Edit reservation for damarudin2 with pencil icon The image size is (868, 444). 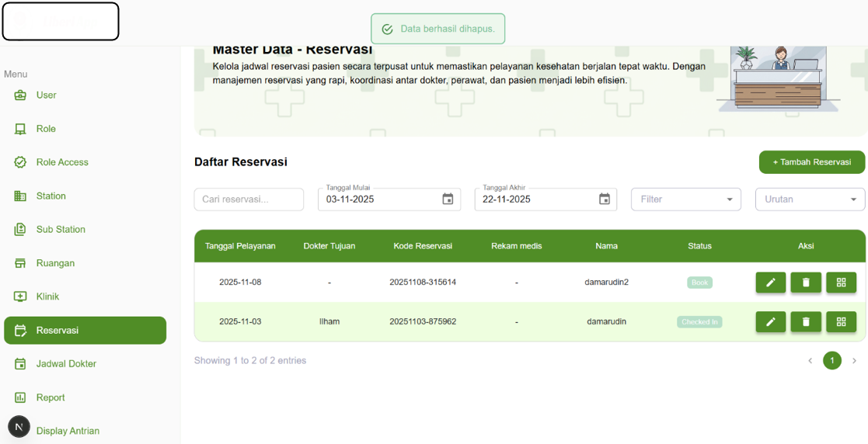click(x=771, y=283)
